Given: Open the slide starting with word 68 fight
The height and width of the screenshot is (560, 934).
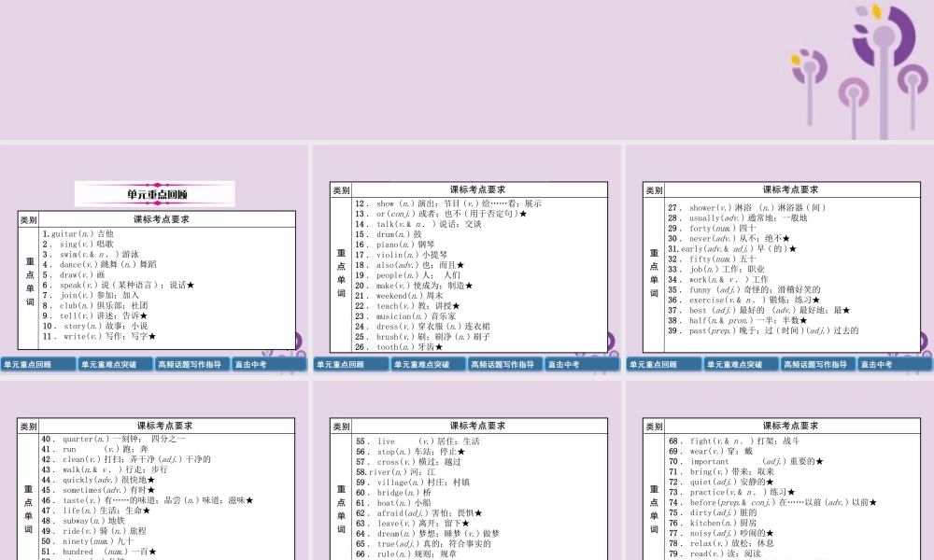Looking at the screenshot, I should tap(780, 470).
